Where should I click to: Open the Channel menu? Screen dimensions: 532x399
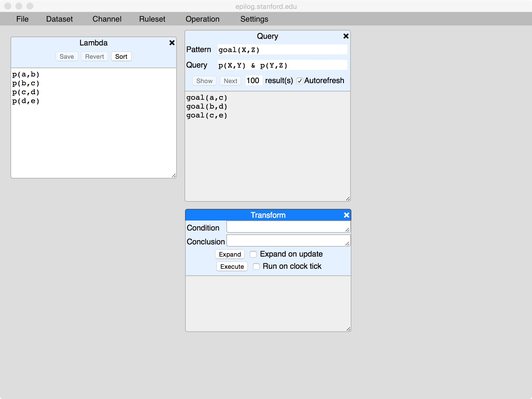click(x=107, y=19)
